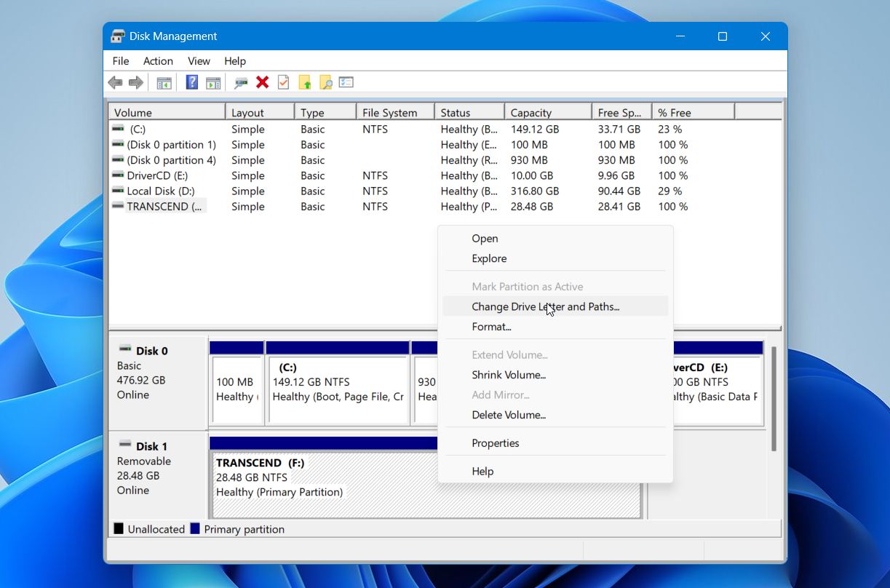Open the View menu

coord(199,61)
